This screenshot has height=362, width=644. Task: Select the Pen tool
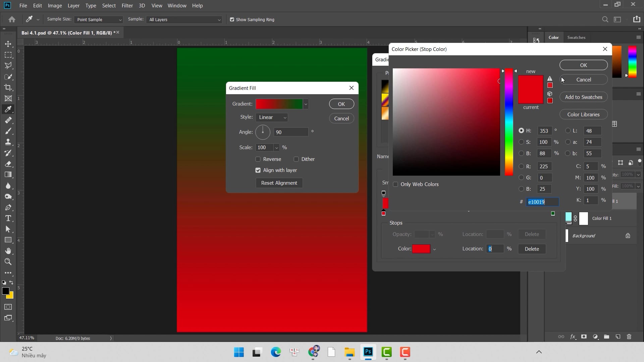[x=8, y=207]
